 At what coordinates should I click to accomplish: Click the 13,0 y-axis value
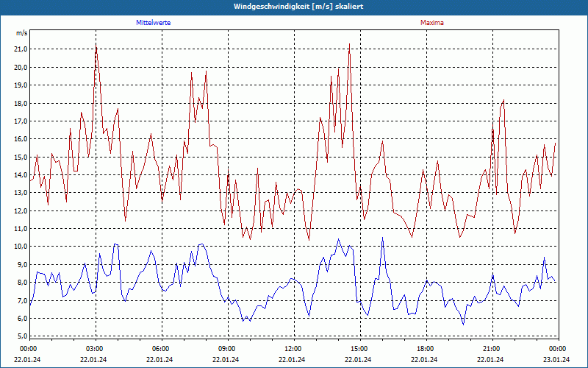pos(21,193)
